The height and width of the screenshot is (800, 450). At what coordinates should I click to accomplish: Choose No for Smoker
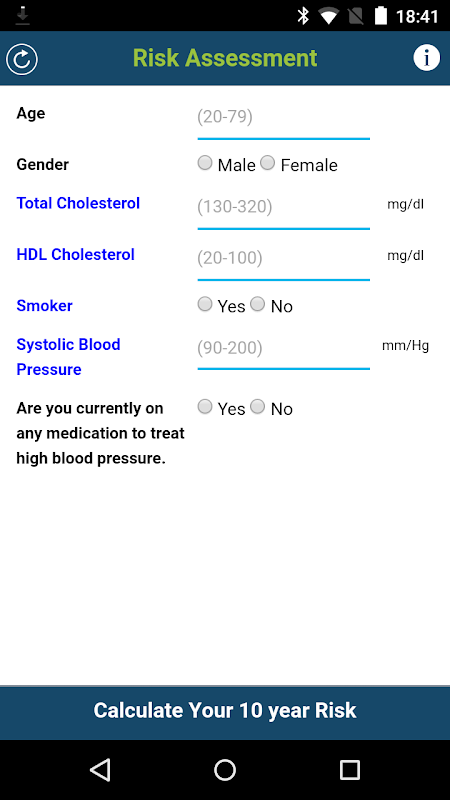(258, 305)
